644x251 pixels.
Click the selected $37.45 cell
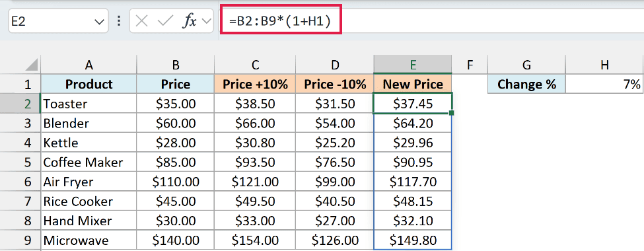[x=413, y=104]
